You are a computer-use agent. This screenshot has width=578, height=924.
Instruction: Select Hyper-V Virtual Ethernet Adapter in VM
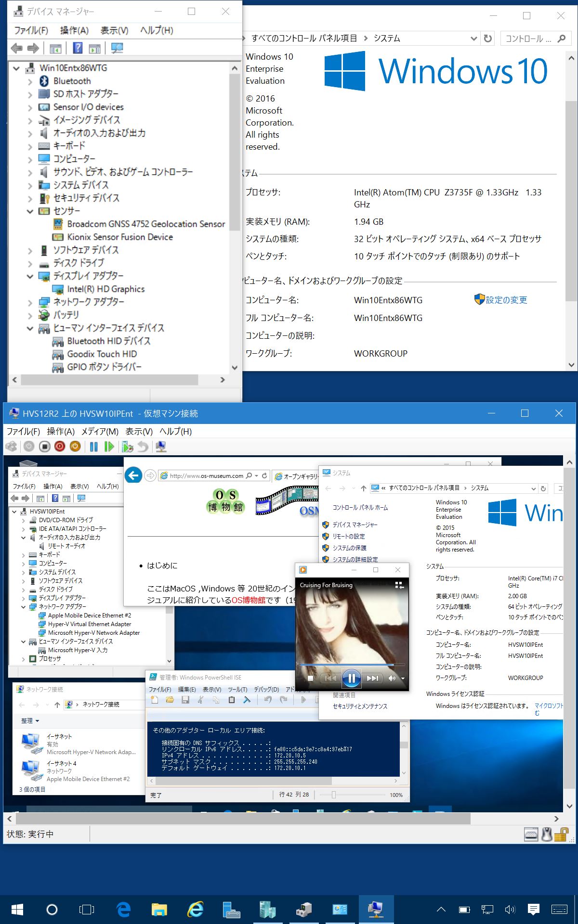click(x=90, y=624)
